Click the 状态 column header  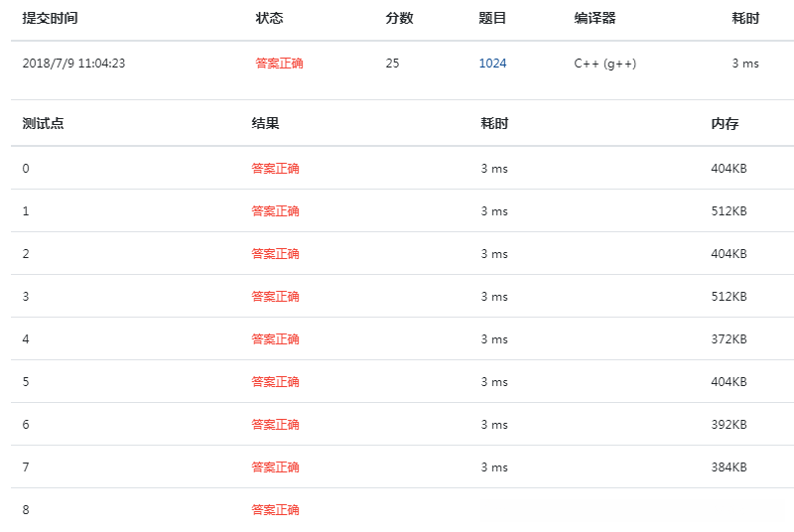point(269,18)
